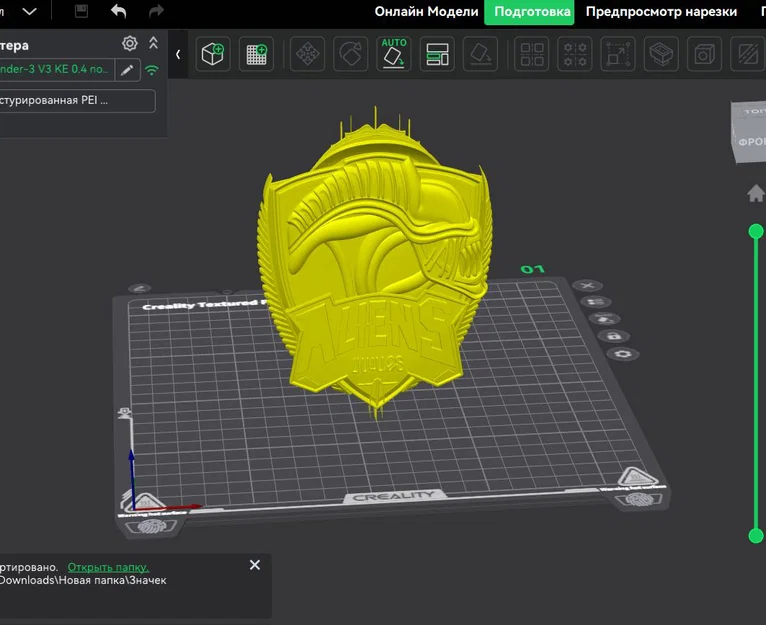Click the top handle of layer slider
The image size is (766, 625).
(x=756, y=232)
